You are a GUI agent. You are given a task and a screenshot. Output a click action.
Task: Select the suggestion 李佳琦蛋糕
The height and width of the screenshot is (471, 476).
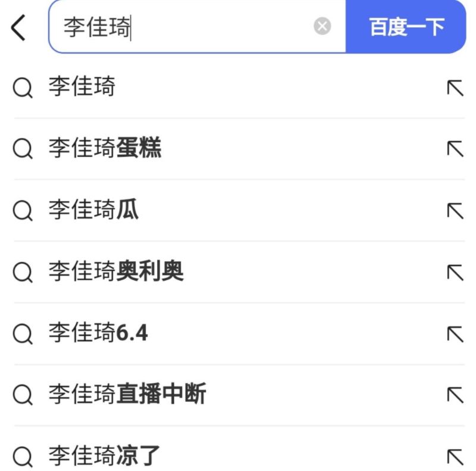(x=105, y=149)
